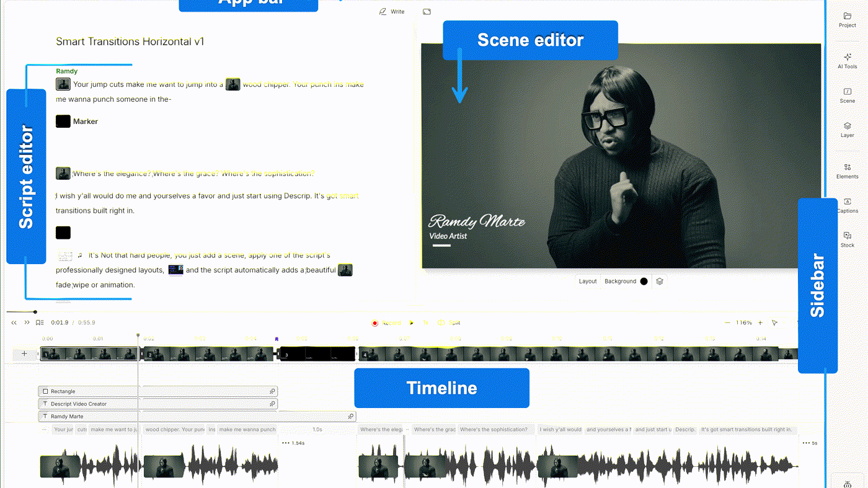The width and height of the screenshot is (868, 488).
Task: Open the Layer panel in the sidebar
Action: 847,130
